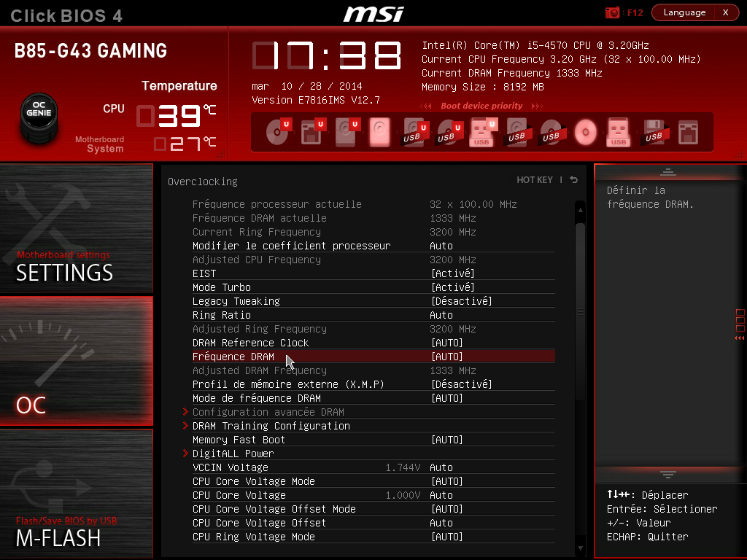This screenshot has width=747, height=560.
Task: Click the help panel bottom collapse handle
Action: click(x=668, y=474)
